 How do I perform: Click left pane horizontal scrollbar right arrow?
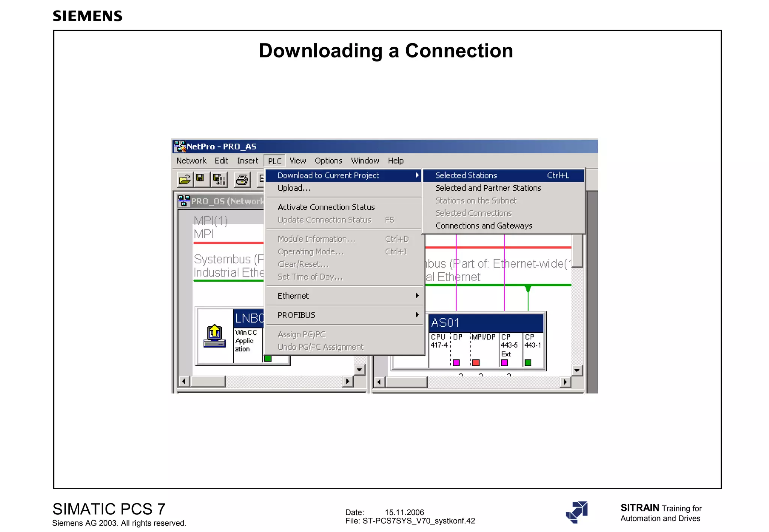348,382
